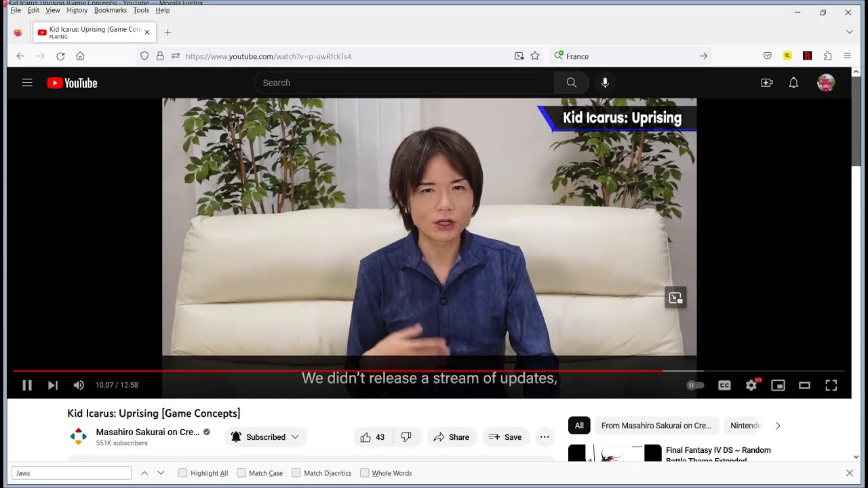This screenshot has width=868, height=488.
Task: Click the search magnifier button
Action: point(572,83)
